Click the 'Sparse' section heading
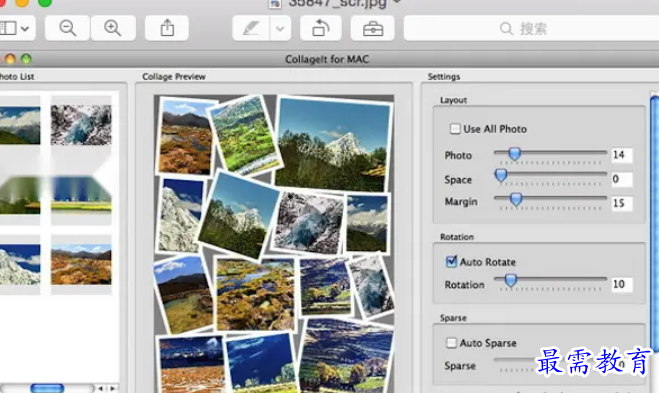The image size is (659, 393). pos(453,318)
